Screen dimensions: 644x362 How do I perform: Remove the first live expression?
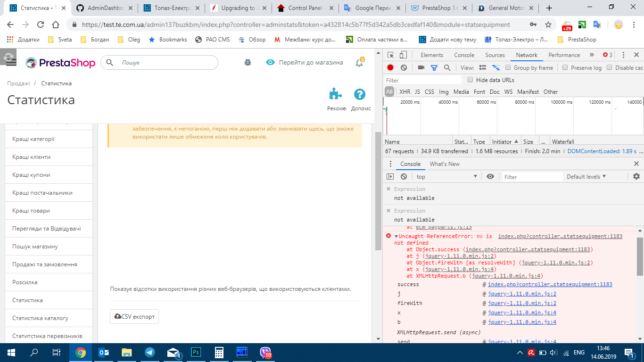(x=388, y=189)
